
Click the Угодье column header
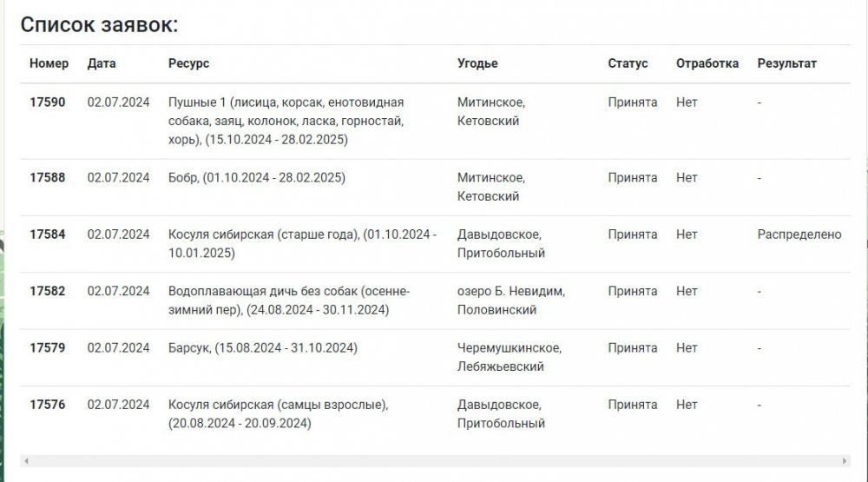pyautogui.click(x=477, y=63)
